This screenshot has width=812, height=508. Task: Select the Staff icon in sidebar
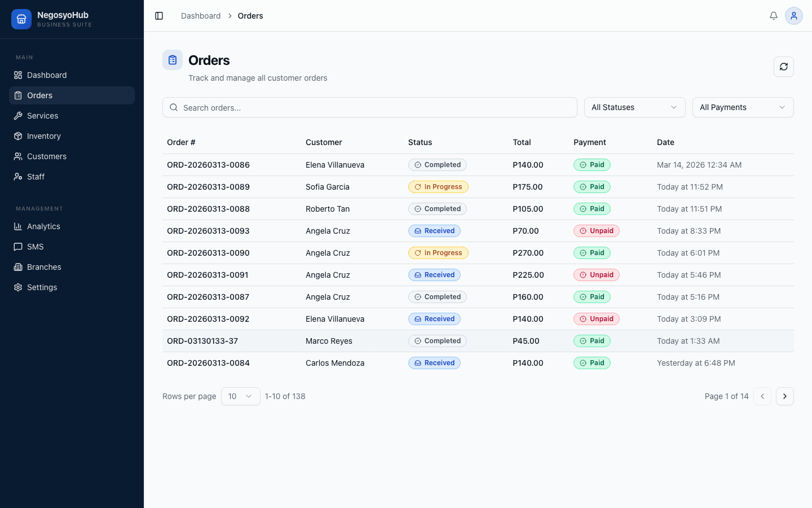[x=17, y=176]
